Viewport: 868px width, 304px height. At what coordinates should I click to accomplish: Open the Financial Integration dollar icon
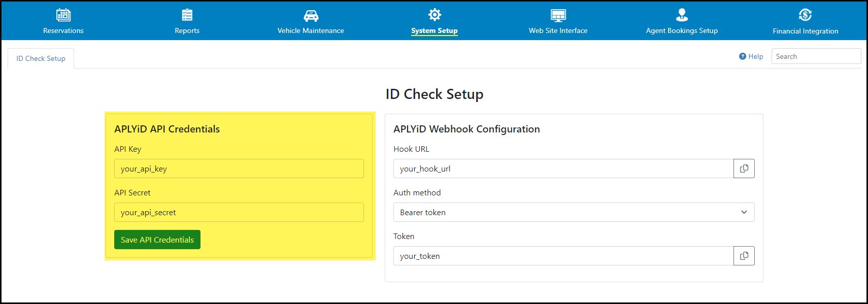click(x=805, y=15)
